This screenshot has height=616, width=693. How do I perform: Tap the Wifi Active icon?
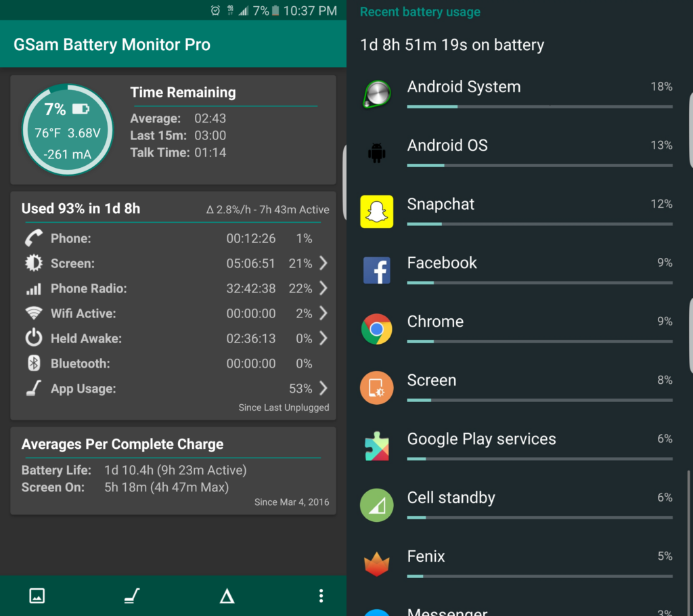pyautogui.click(x=34, y=313)
